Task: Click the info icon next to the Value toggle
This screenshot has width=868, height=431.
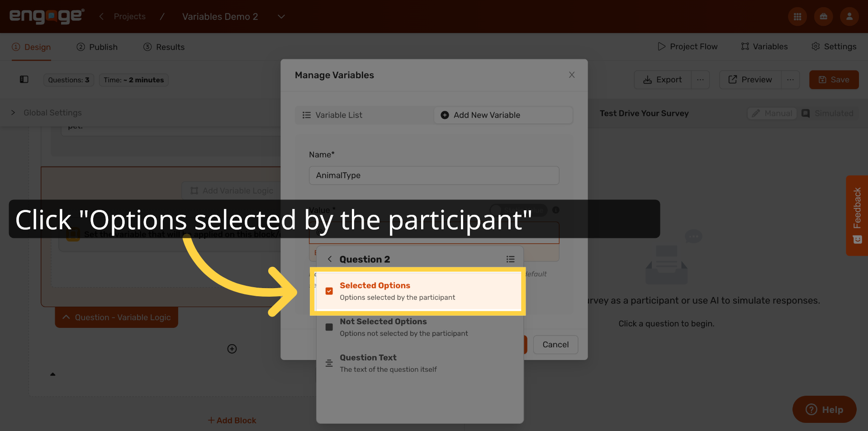Action: click(556, 210)
